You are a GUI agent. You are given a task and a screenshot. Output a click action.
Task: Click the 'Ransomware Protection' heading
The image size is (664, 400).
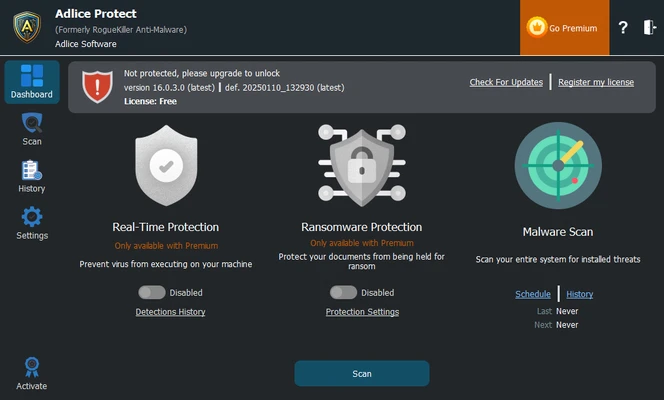pyautogui.click(x=362, y=227)
